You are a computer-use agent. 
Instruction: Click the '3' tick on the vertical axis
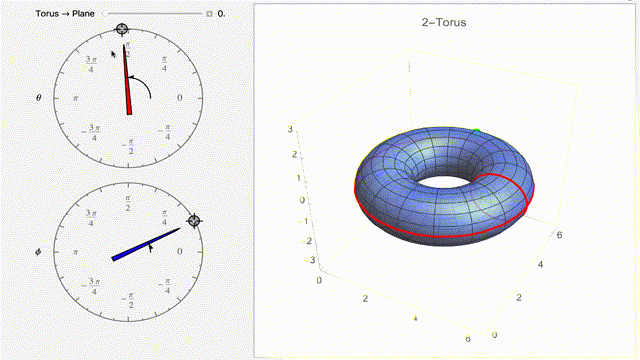pos(290,129)
